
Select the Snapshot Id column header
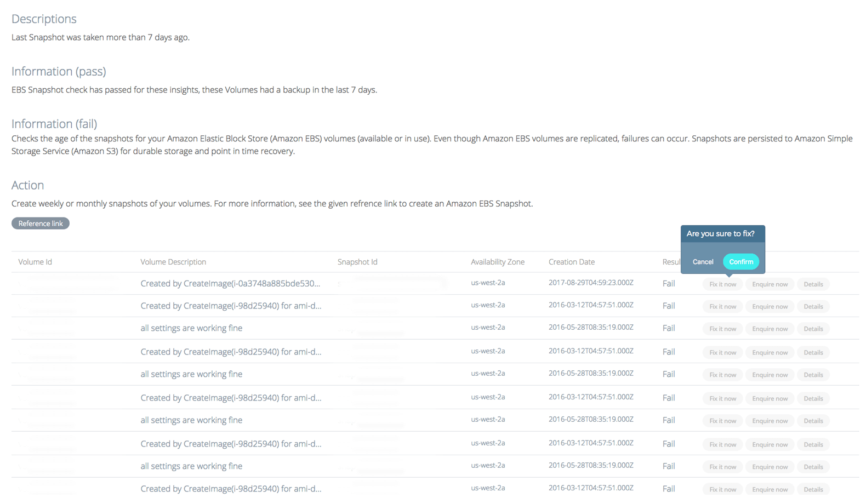click(357, 262)
